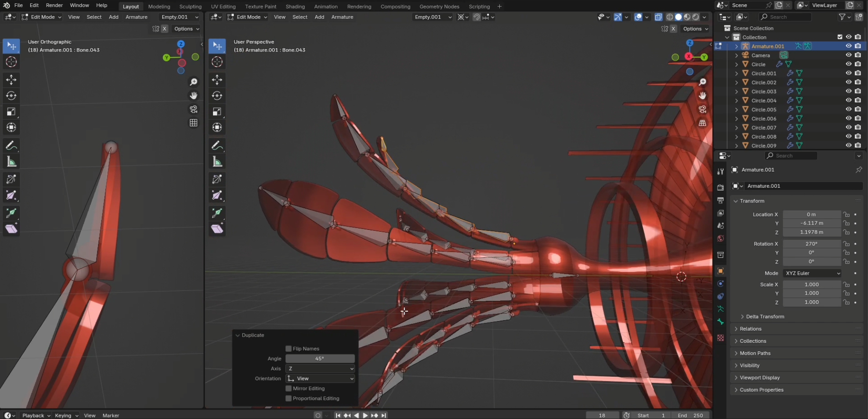Viewport: 868px width, 419px height.
Task: Uncheck Collection exclude checkbox in outliner
Action: pos(840,37)
